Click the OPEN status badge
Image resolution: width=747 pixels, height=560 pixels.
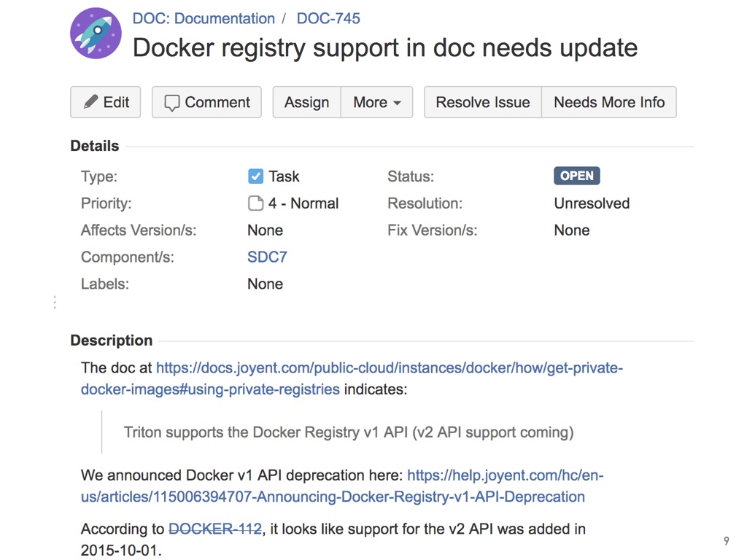tap(576, 176)
